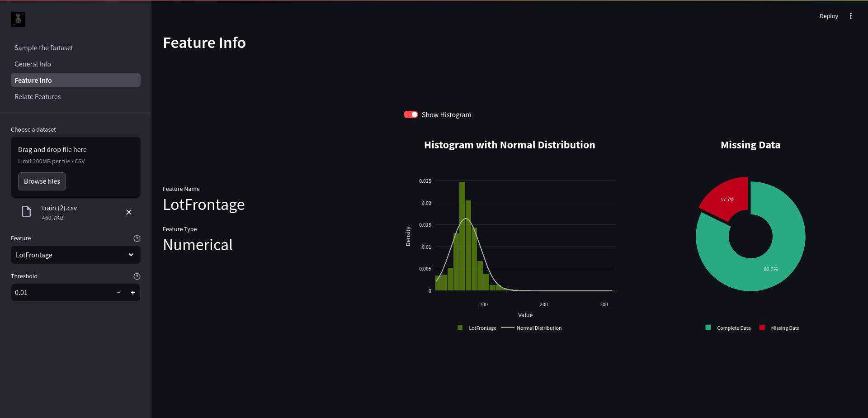Click the Feature help question mark icon

(x=137, y=238)
